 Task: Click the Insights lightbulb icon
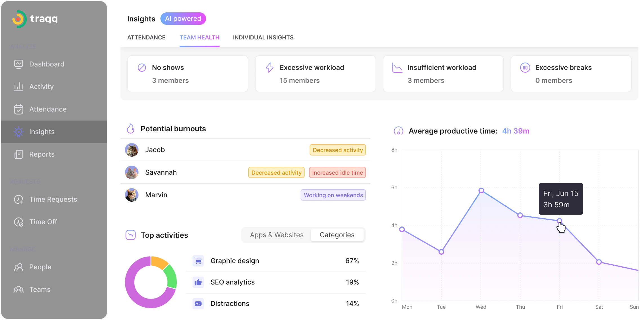pyautogui.click(x=19, y=132)
